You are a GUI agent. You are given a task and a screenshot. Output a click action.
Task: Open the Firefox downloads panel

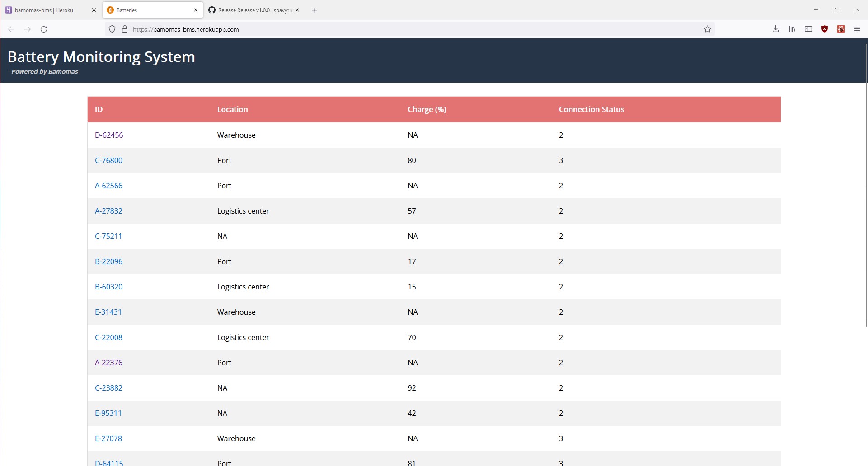(x=775, y=29)
